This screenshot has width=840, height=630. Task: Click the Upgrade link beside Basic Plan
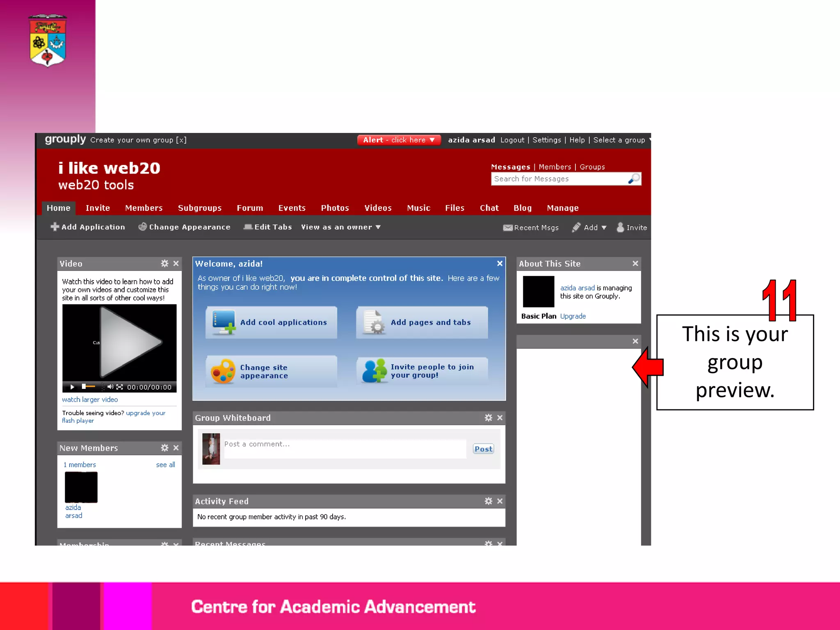(573, 316)
